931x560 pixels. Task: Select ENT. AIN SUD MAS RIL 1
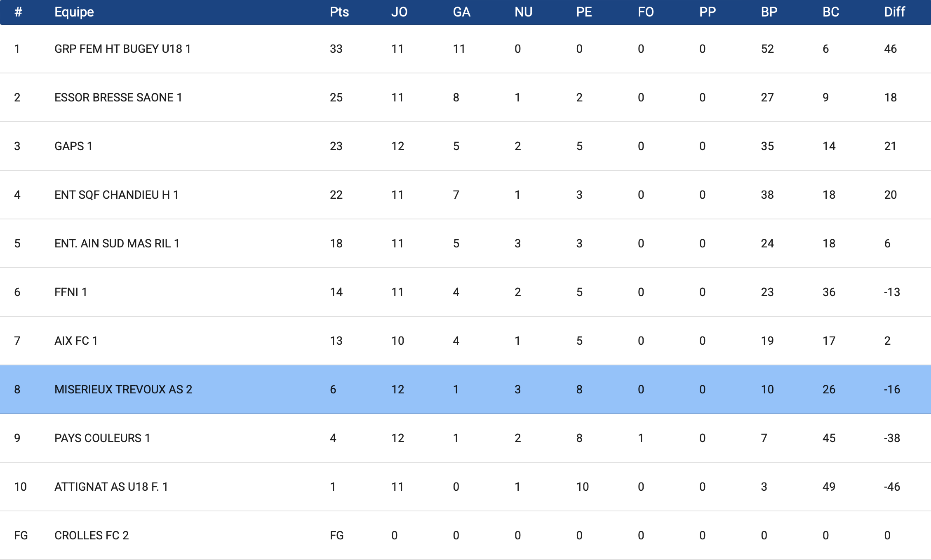pyautogui.click(x=117, y=244)
